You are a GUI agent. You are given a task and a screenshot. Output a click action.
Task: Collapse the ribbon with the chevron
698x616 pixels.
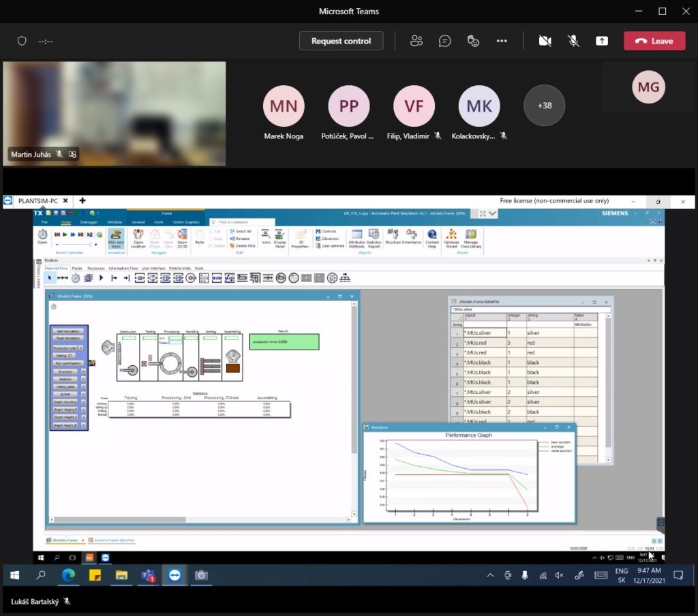pyautogui.click(x=492, y=214)
